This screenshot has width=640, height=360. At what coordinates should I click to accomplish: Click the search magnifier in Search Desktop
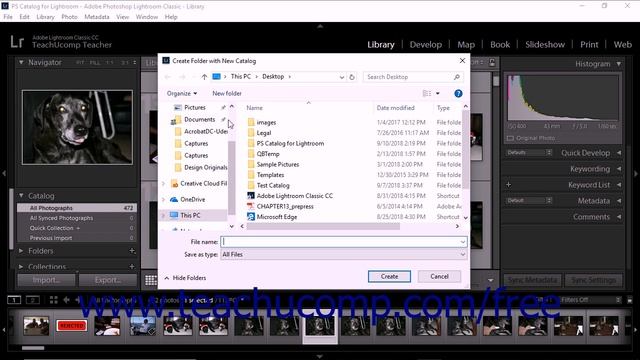pyautogui.click(x=457, y=77)
